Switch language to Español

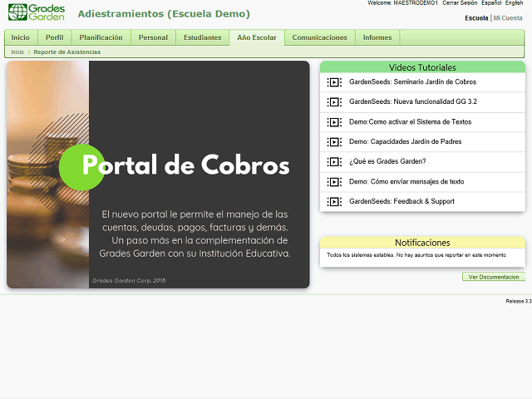click(x=491, y=2)
